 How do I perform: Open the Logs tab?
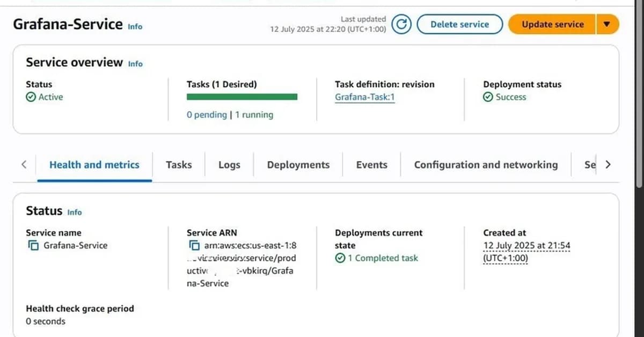pos(229,165)
